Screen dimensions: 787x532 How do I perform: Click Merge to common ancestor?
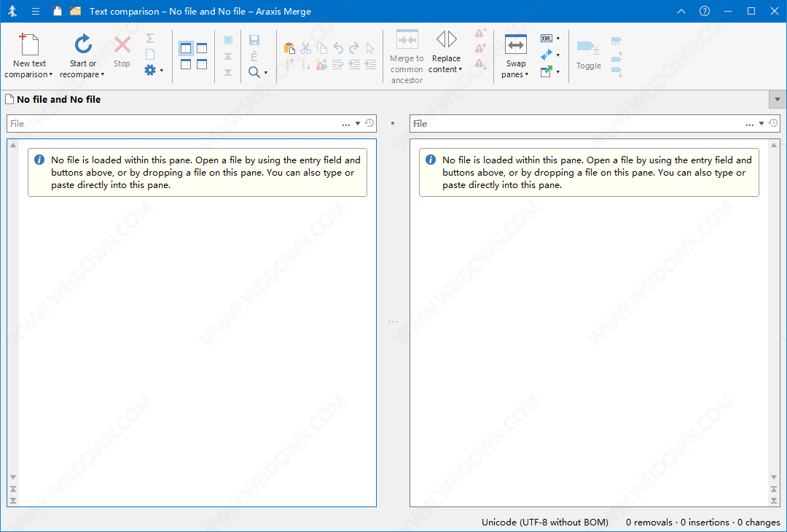click(407, 57)
